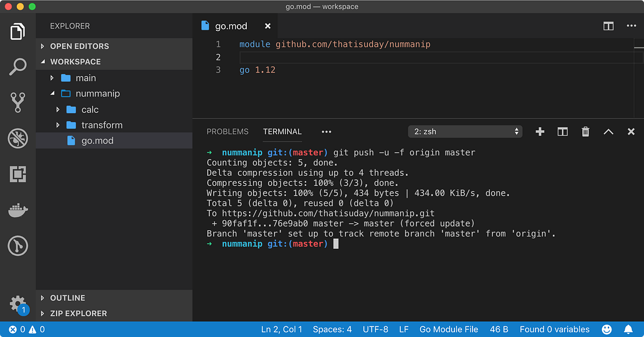Screen dimensions: 644x337
Task: Split the terminal panel
Action: 562,131
